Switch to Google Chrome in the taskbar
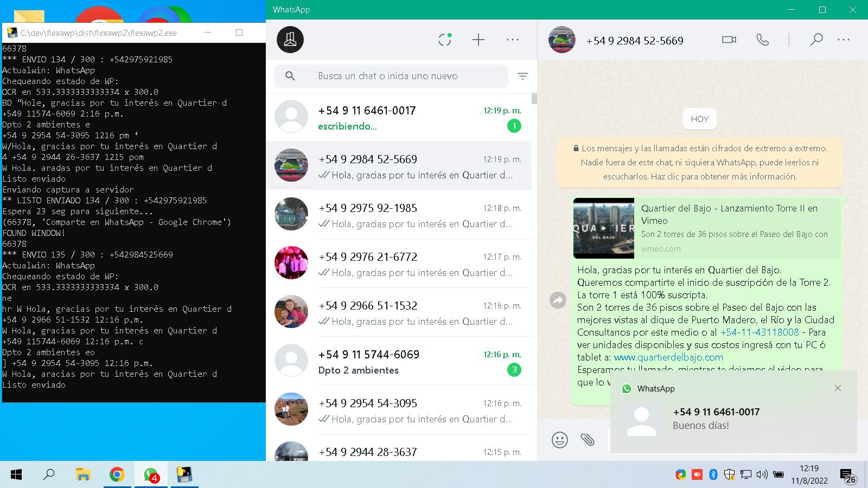This screenshot has width=868, height=488. tap(117, 475)
